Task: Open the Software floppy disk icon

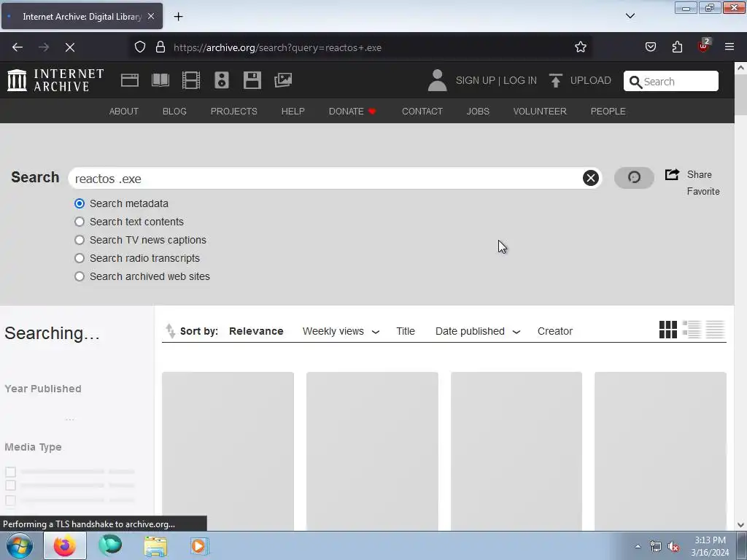Action: point(252,80)
